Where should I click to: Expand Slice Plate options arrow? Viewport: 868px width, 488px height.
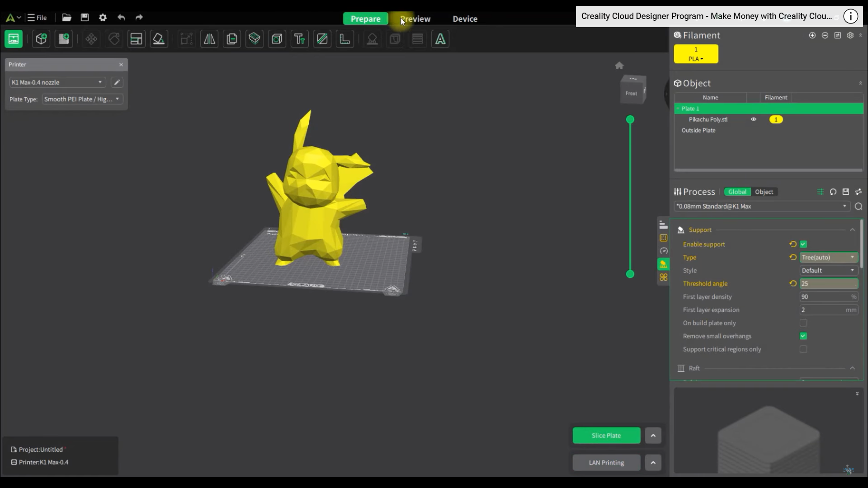653,436
